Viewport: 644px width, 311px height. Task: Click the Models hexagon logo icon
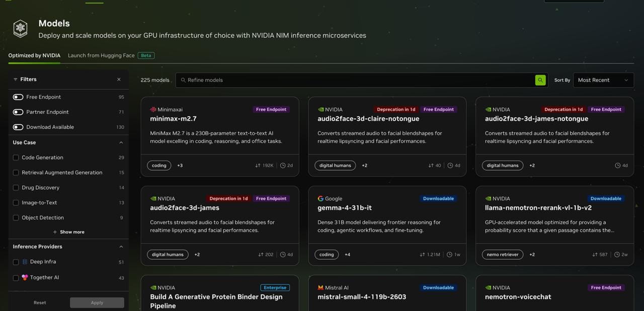coord(20,29)
